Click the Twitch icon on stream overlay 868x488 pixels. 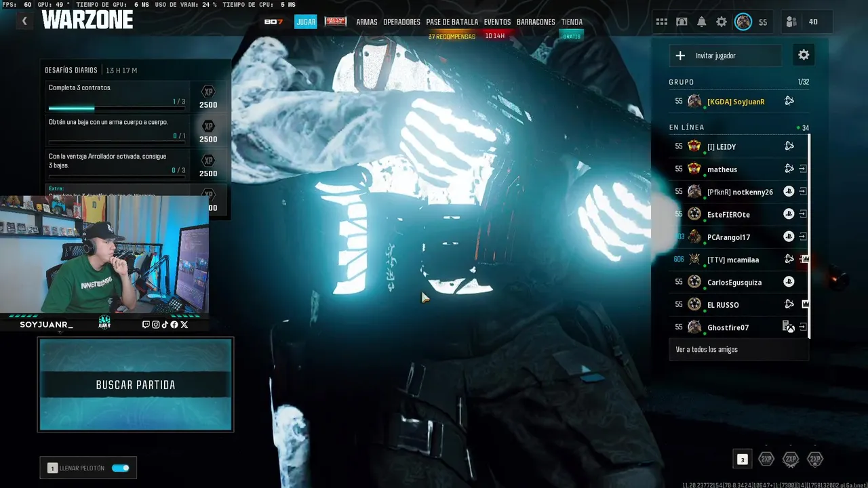(146, 325)
